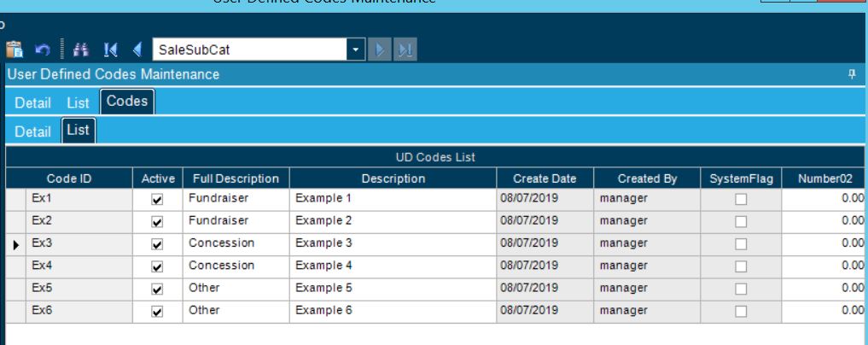
Task: Click the create date cell for Ex1
Action: (x=545, y=199)
